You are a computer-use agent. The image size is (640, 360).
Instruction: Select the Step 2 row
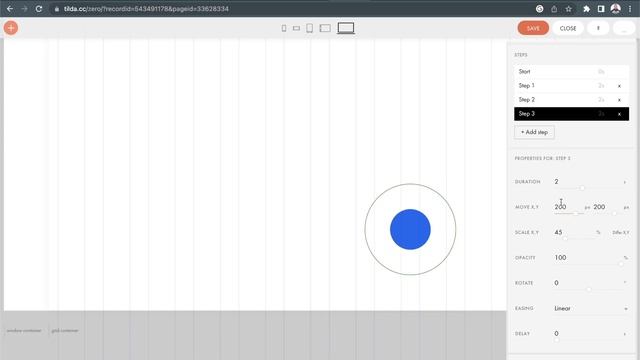tap(571, 100)
